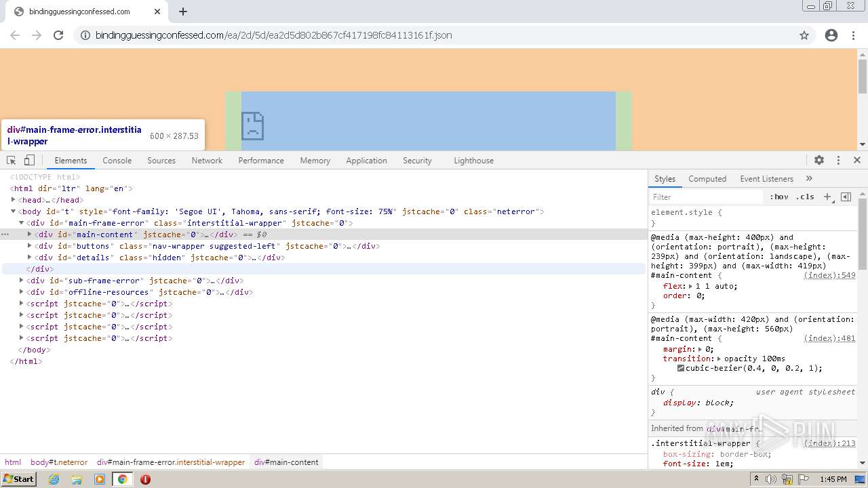This screenshot has height=488, width=868.
Task: Open the media player taskbar icon
Action: pos(100,479)
